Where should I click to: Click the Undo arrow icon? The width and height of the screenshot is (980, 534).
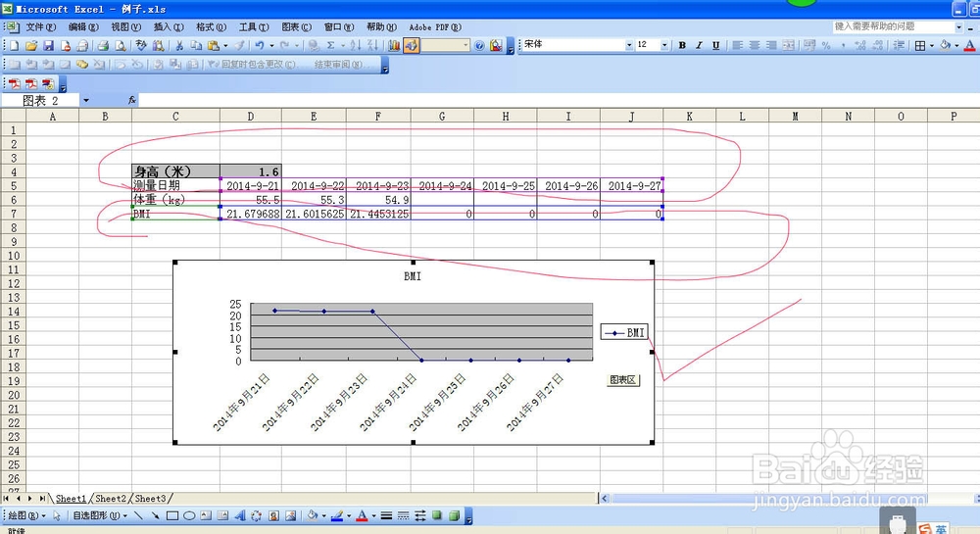click(x=259, y=46)
